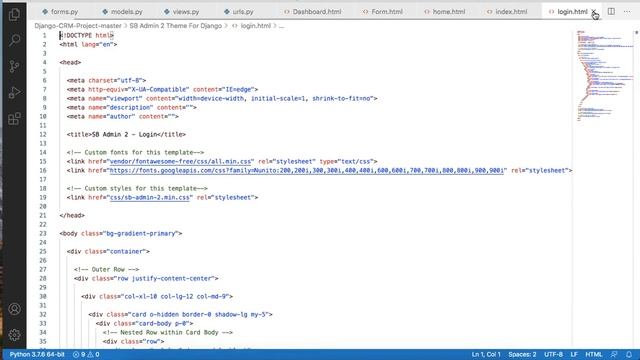Switch to the home.html tab
Image resolution: width=640 pixels, height=360 pixels.
pos(444,12)
